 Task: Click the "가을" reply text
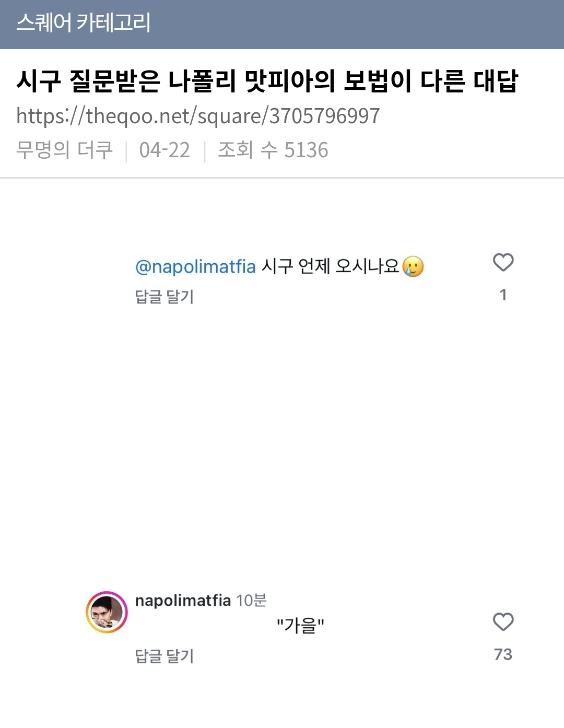(x=300, y=625)
